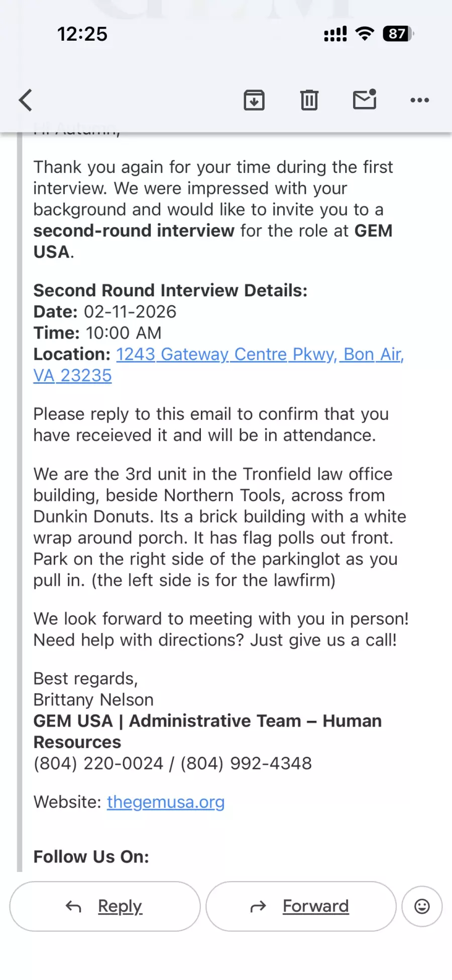Mark the email as unread
The width and height of the screenshot is (452, 980).
pos(365,99)
